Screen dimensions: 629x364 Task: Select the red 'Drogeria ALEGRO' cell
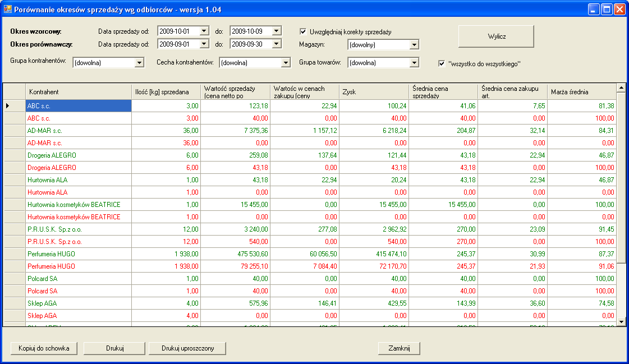[79, 168]
